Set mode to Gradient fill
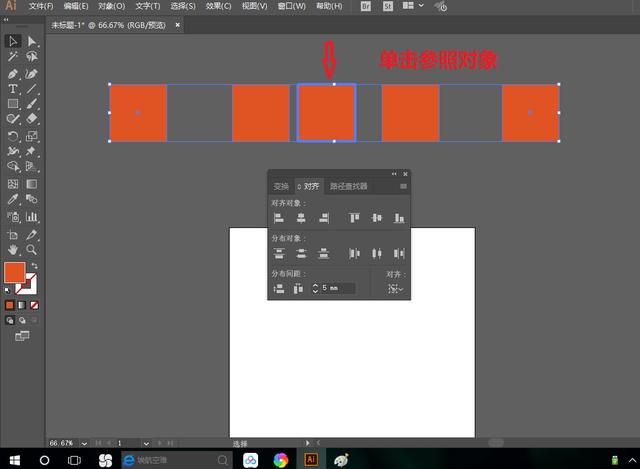The height and width of the screenshot is (469, 640). pyautogui.click(x=22, y=305)
